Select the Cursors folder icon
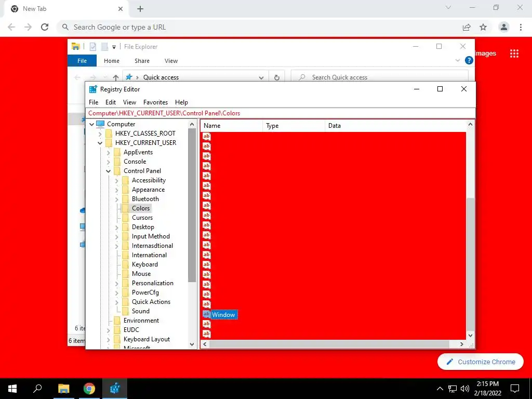 point(126,218)
